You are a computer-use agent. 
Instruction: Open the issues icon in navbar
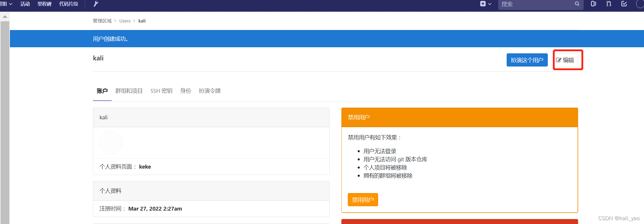click(x=593, y=4)
